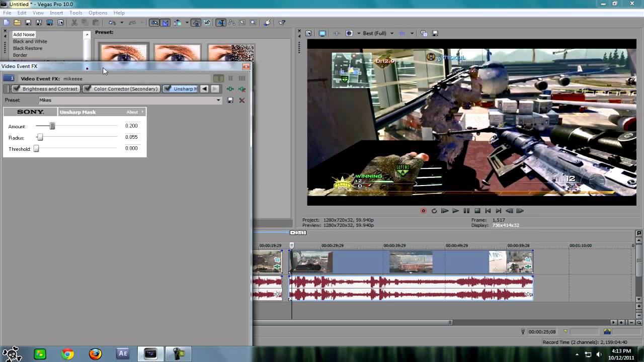Toggle Ignore Event Grouping toolbar button

pos(207,23)
